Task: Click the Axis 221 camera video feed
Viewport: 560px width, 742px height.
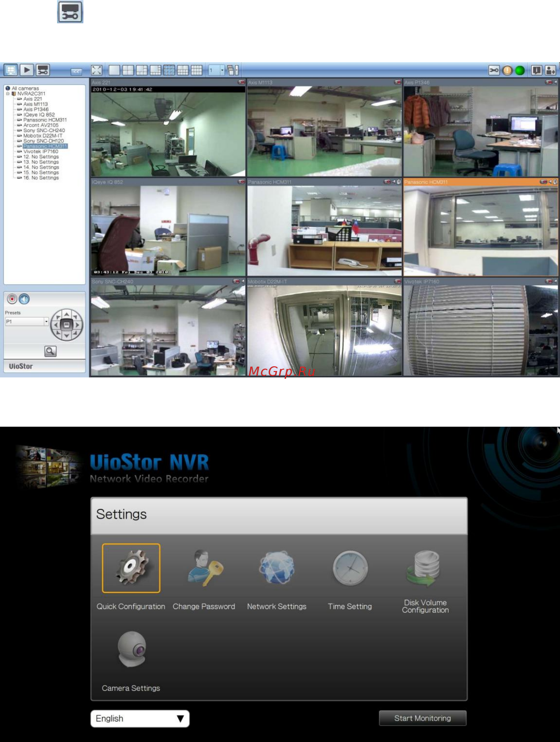Action: tap(168, 131)
